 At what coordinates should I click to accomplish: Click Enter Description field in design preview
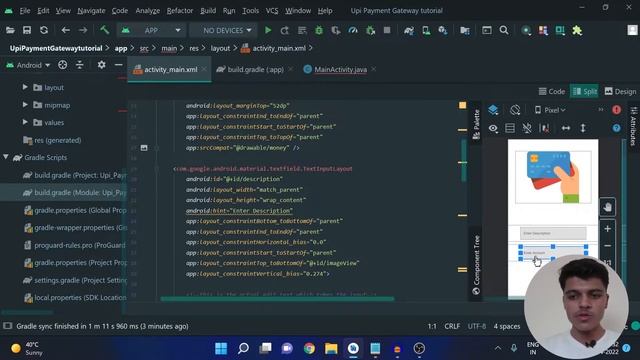[553, 233]
